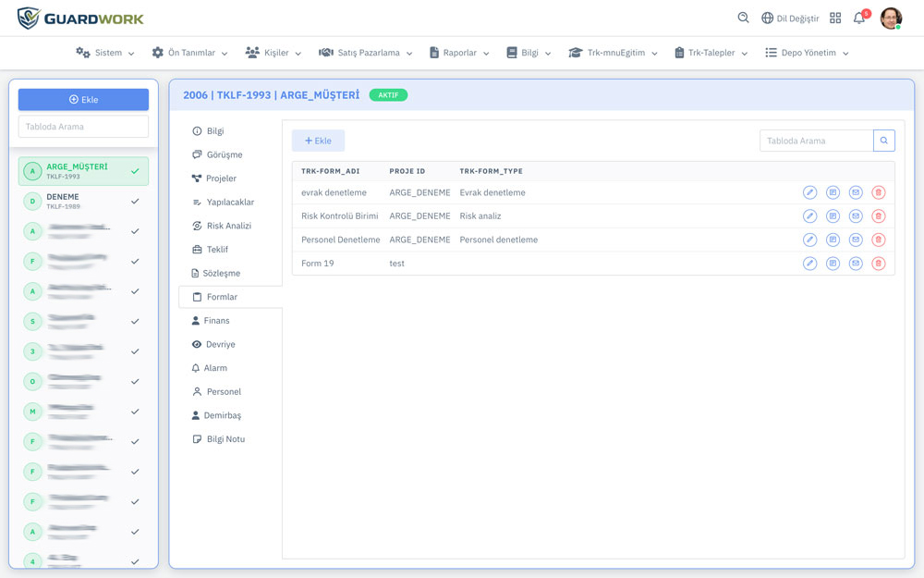Open the Depo Yönetim dropdown menu
The height and width of the screenshot is (578, 924).
807,53
